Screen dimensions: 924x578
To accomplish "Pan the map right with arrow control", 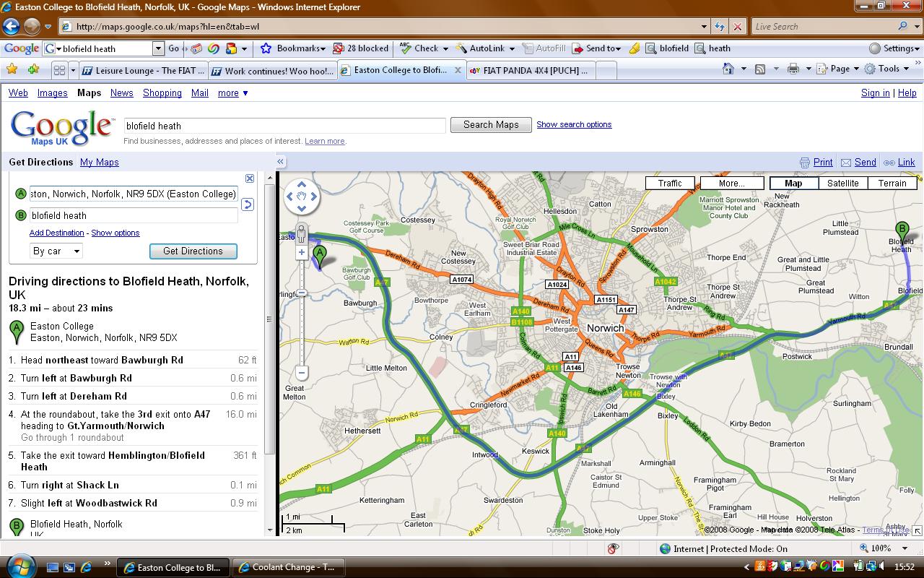I will coord(313,196).
